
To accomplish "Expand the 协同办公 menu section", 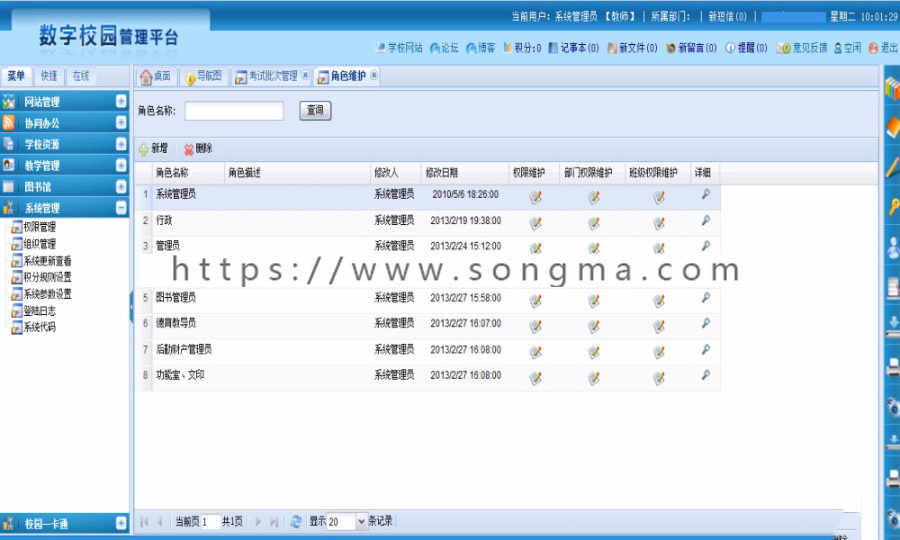I will (x=121, y=123).
